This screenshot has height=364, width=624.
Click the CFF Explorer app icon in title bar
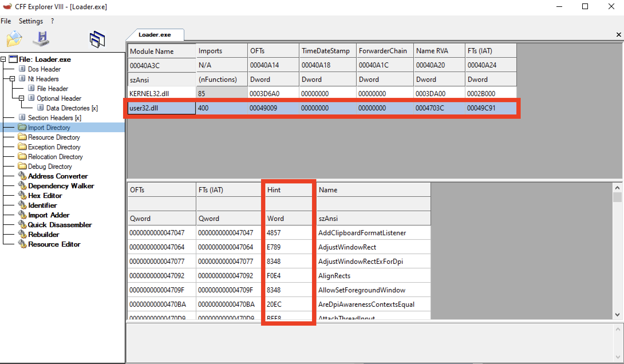point(7,6)
